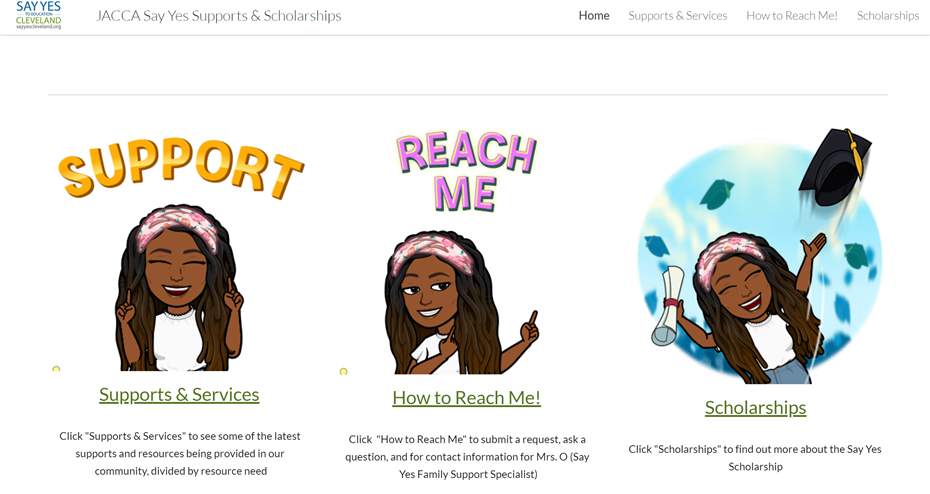Click the Supports & Services description paragraph

point(180,454)
